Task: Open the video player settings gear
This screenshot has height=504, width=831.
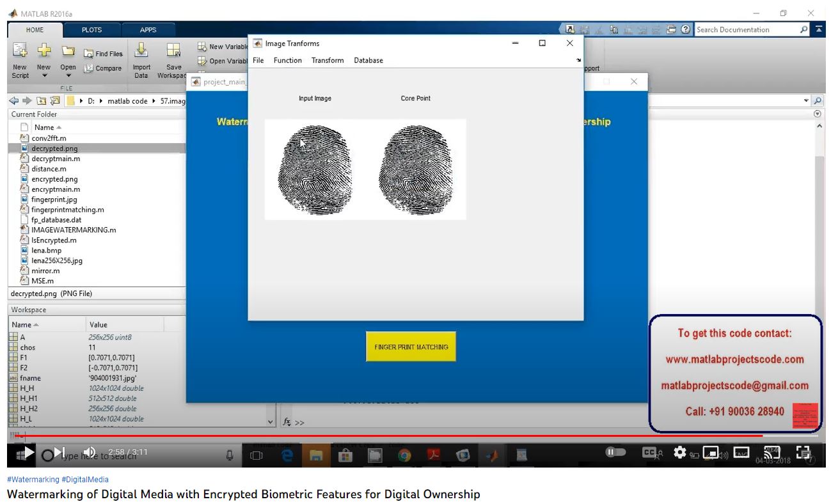Action: point(679,452)
